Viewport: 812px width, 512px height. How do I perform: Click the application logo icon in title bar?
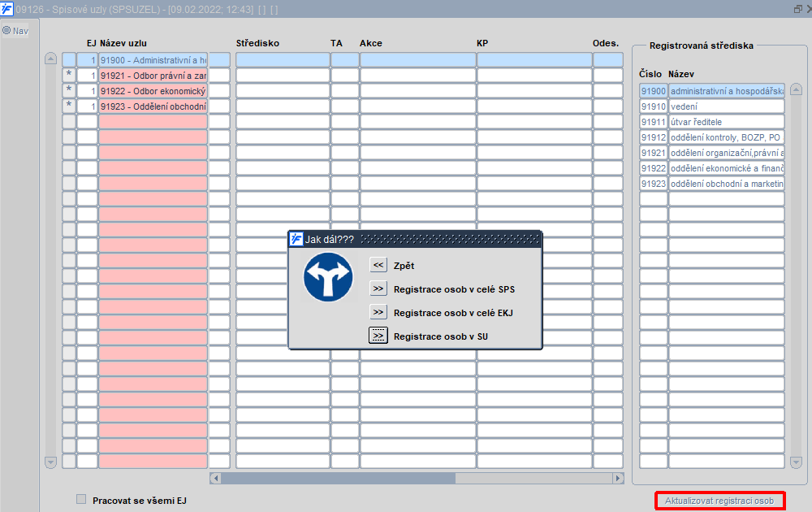point(6,9)
